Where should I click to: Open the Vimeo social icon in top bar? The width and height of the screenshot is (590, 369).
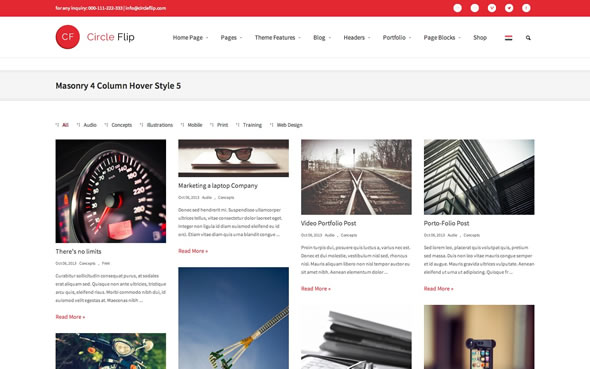(492, 8)
